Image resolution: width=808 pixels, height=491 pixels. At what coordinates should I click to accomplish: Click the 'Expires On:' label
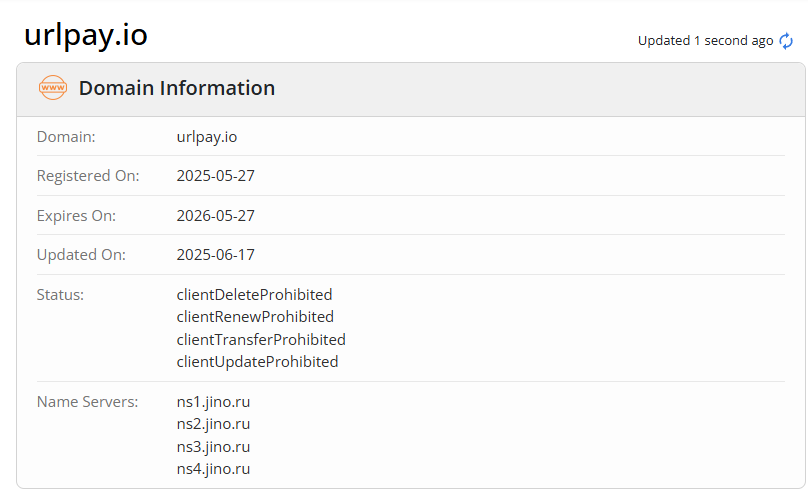point(76,216)
